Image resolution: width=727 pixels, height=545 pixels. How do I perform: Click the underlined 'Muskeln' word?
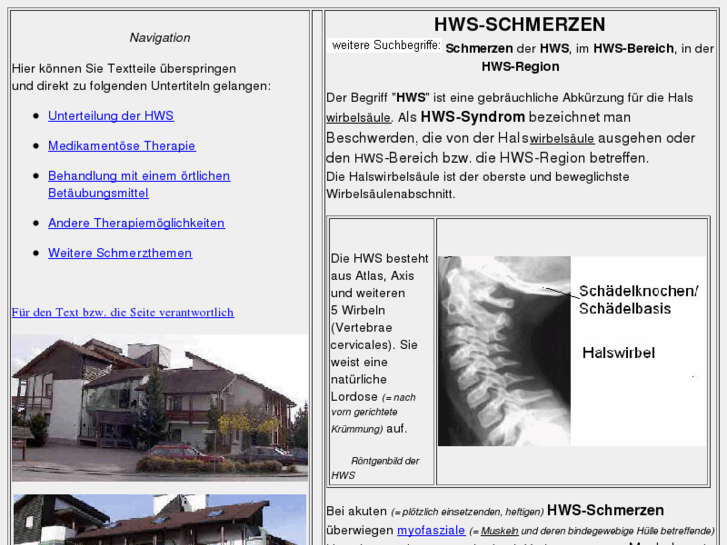coord(499,531)
